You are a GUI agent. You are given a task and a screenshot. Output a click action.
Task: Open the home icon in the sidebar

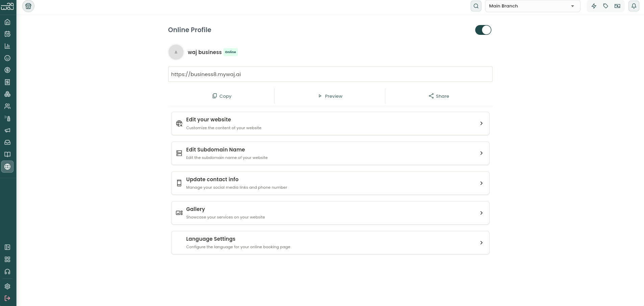point(7,22)
